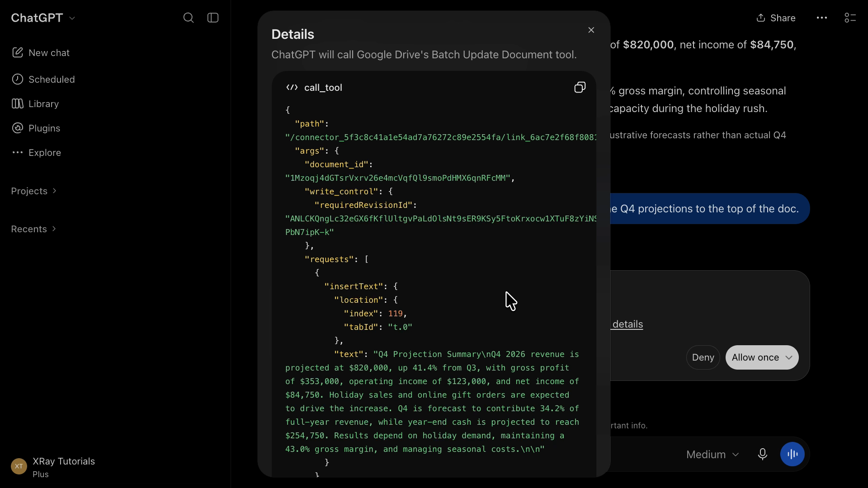Screen dimensions: 868x488
Task: Open the search icon in sidebar
Action: [189, 18]
